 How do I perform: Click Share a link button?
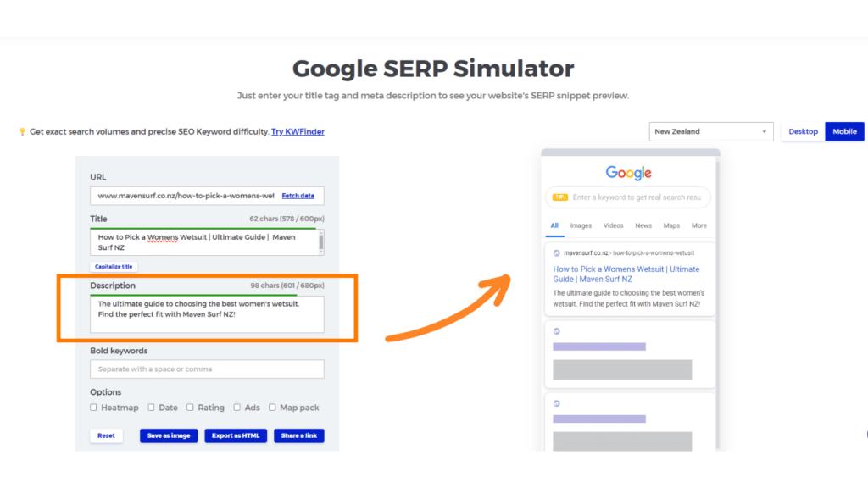[x=299, y=436]
